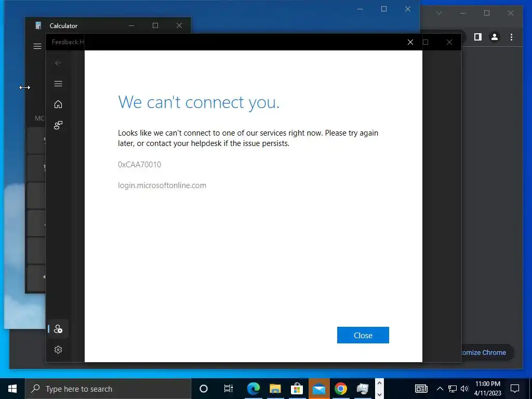
Task: Open Feedback Hub Feedback page icon
Action: [58, 125]
